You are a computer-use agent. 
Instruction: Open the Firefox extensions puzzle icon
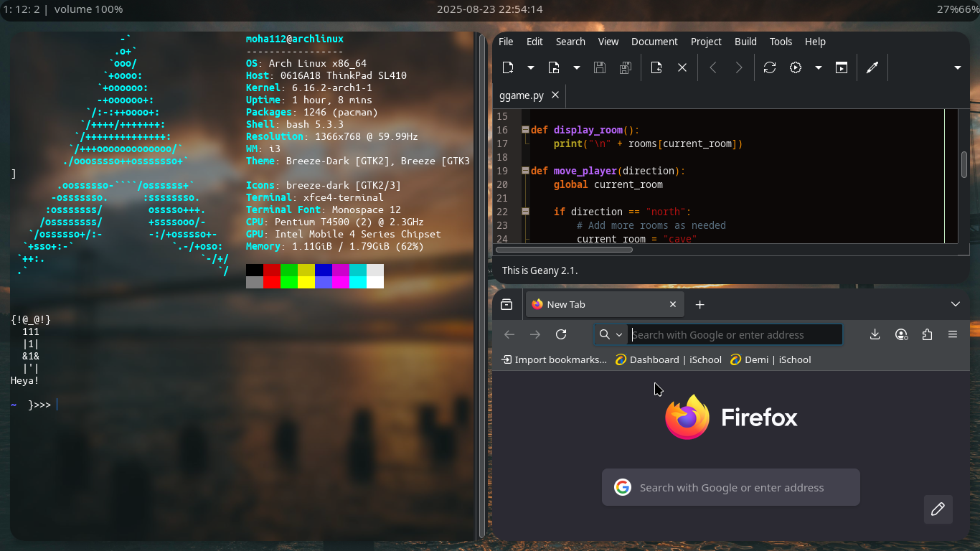pos(927,334)
